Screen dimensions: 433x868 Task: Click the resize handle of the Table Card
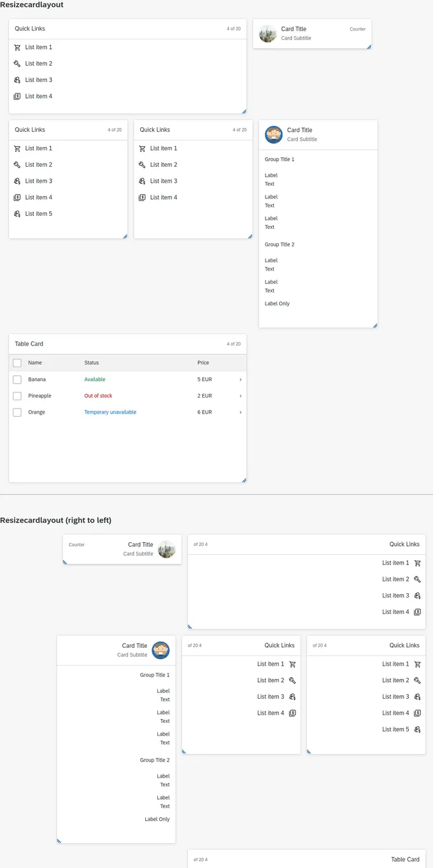pyautogui.click(x=244, y=480)
